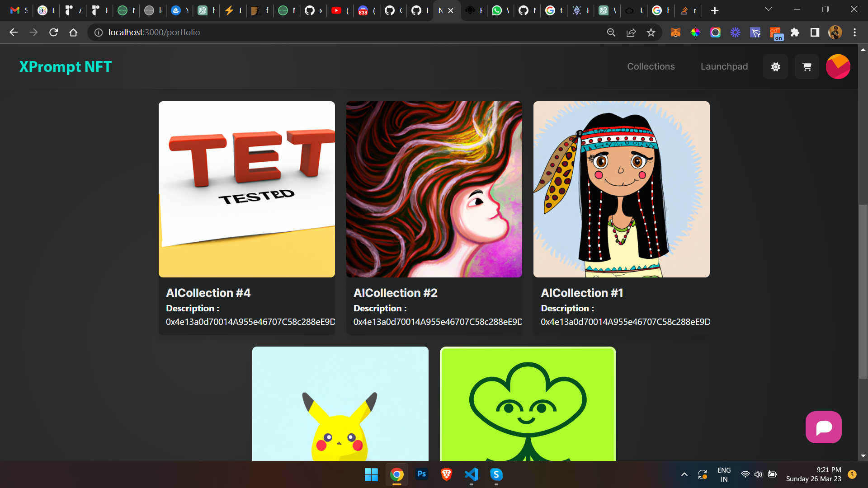The width and height of the screenshot is (868, 488).
Task: Show hidden system tray icons
Action: click(x=684, y=474)
